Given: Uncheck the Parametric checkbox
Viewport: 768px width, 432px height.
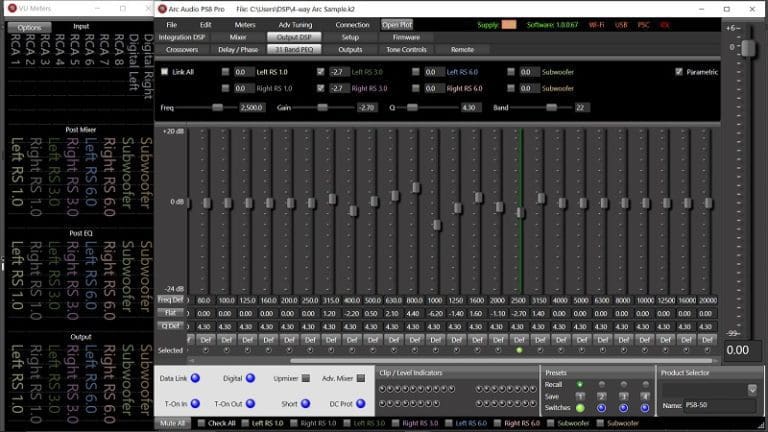Looking at the screenshot, I should [679, 72].
